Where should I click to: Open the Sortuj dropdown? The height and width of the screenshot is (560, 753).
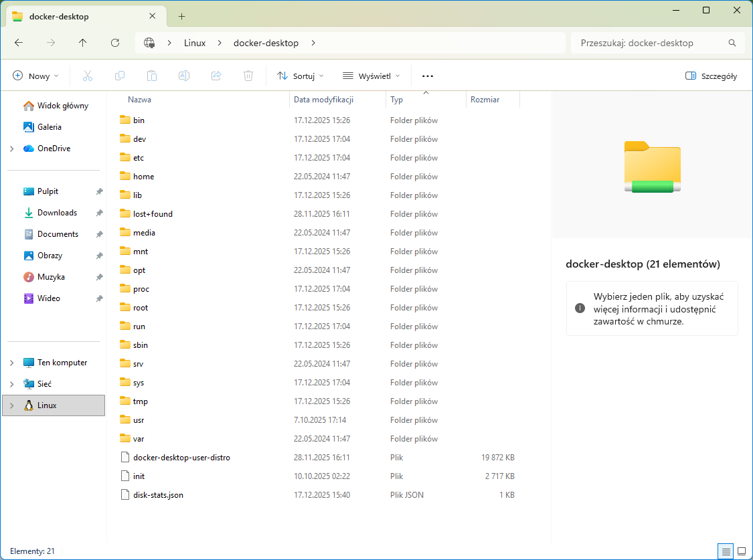point(301,76)
